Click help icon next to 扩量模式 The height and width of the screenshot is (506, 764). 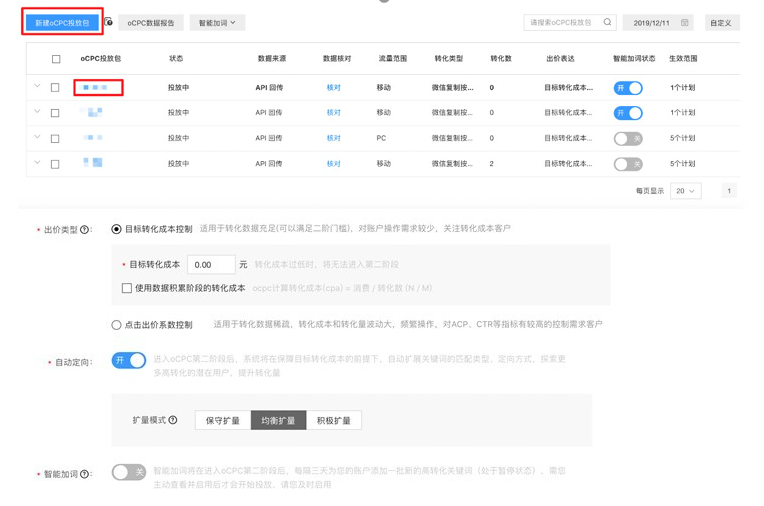173,420
